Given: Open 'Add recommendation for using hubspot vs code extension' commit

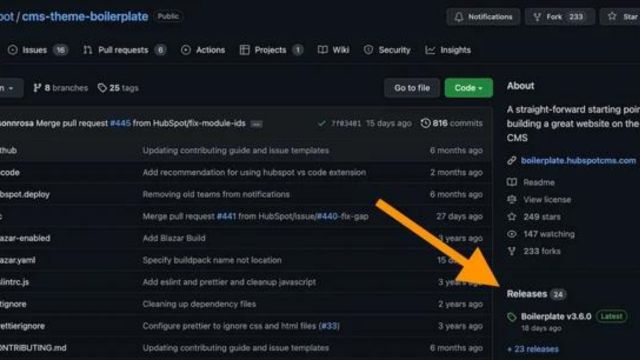Looking at the screenshot, I should click(254, 173).
